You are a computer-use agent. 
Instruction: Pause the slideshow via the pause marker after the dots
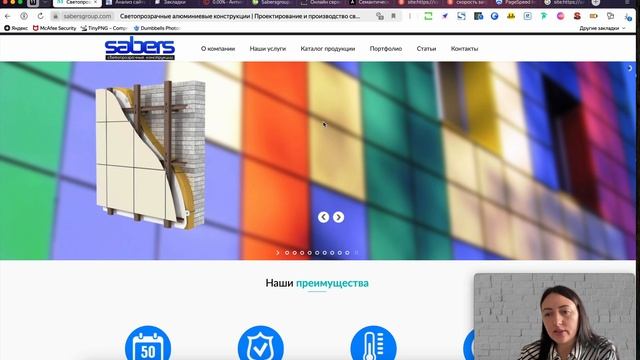[x=356, y=253]
